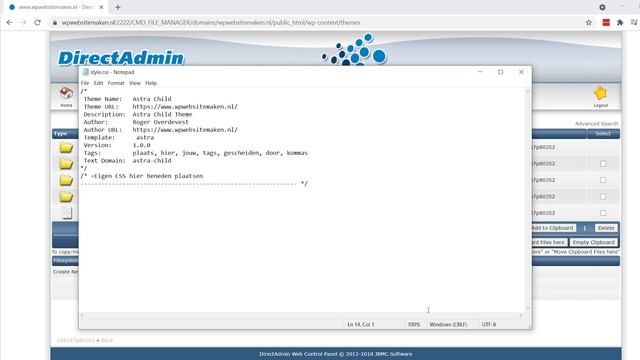Viewport: 640px width, 360px height.
Task: Click the Notepad vertical scrollbar up arrow
Action: point(528,91)
